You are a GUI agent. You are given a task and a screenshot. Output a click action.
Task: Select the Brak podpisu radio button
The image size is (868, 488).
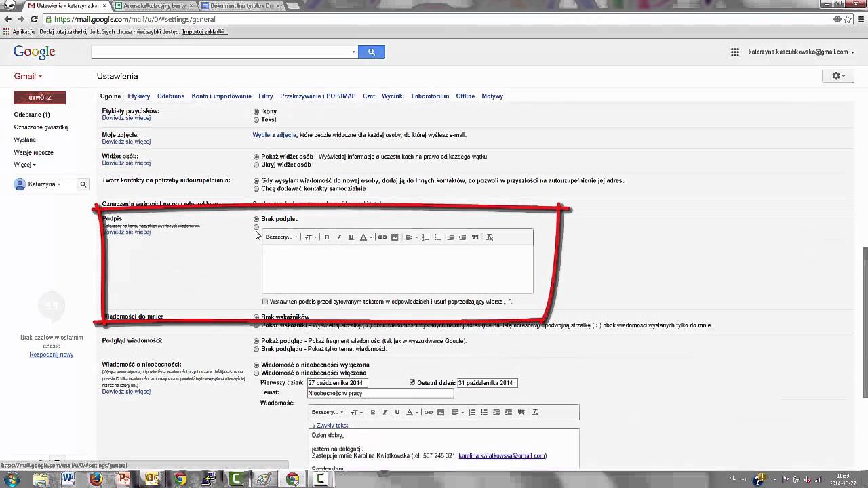coord(256,219)
